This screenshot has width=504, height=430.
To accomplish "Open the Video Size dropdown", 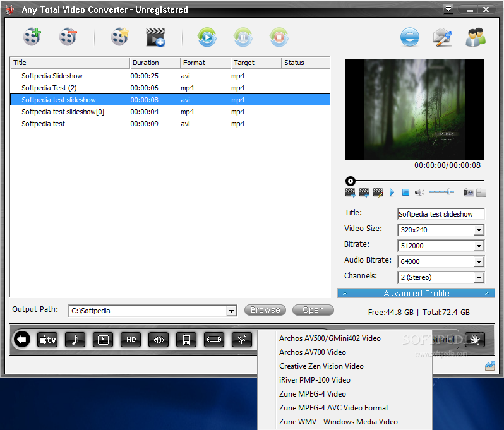I will click(479, 230).
